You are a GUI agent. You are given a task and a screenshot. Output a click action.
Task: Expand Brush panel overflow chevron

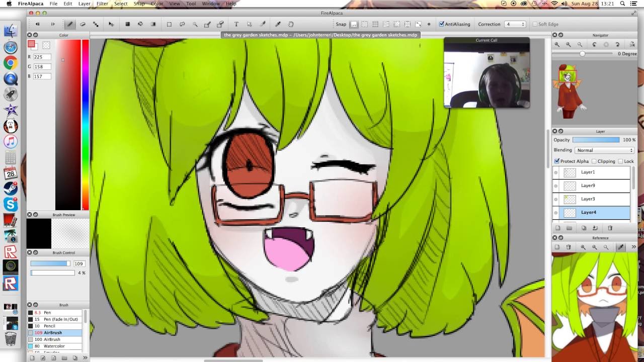point(85,358)
